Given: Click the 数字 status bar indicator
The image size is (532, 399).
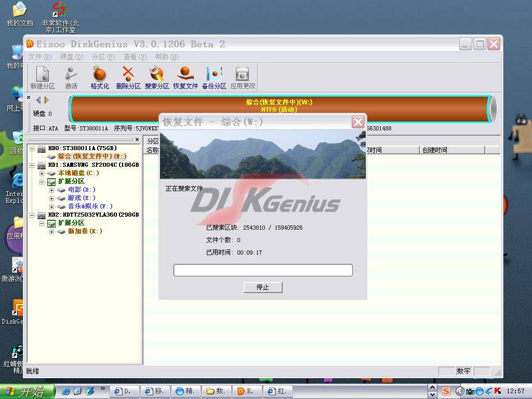Looking at the screenshot, I should point(463,371).
